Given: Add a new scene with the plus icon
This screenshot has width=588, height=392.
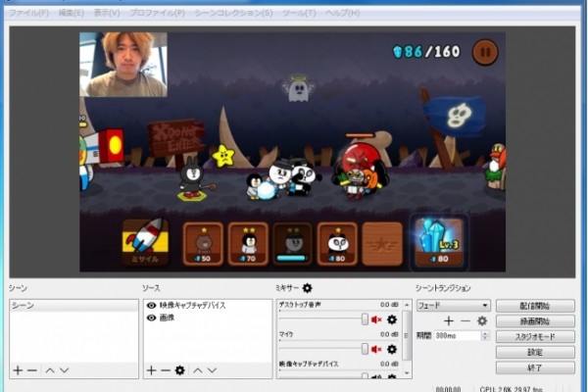Looking at the screenshot, I should (x=18, y=370).
